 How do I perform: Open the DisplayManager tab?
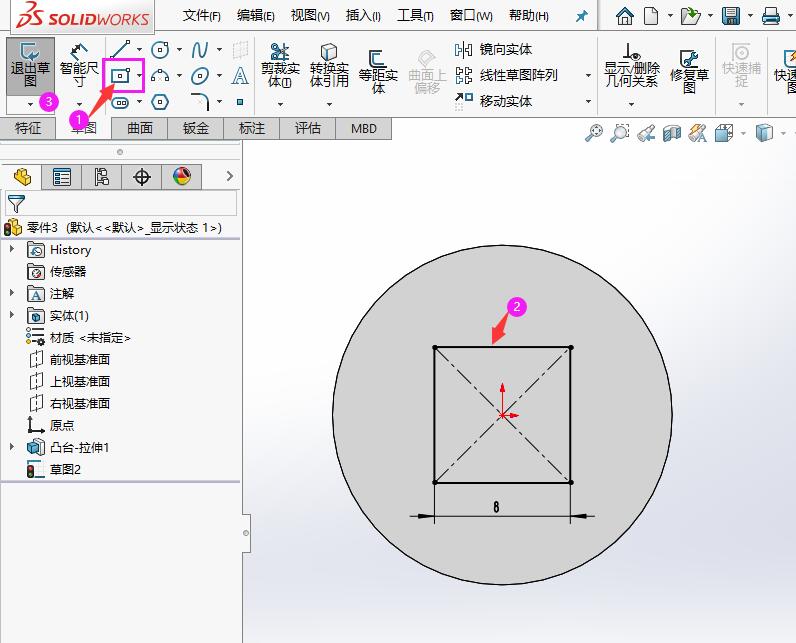pyautogui.click(x=182, y=177)
